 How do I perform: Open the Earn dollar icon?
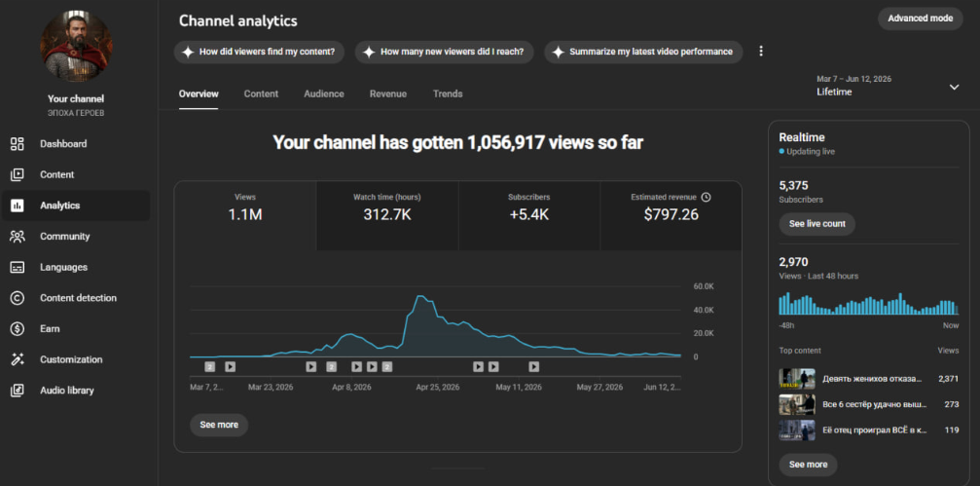tap(17, 328)
